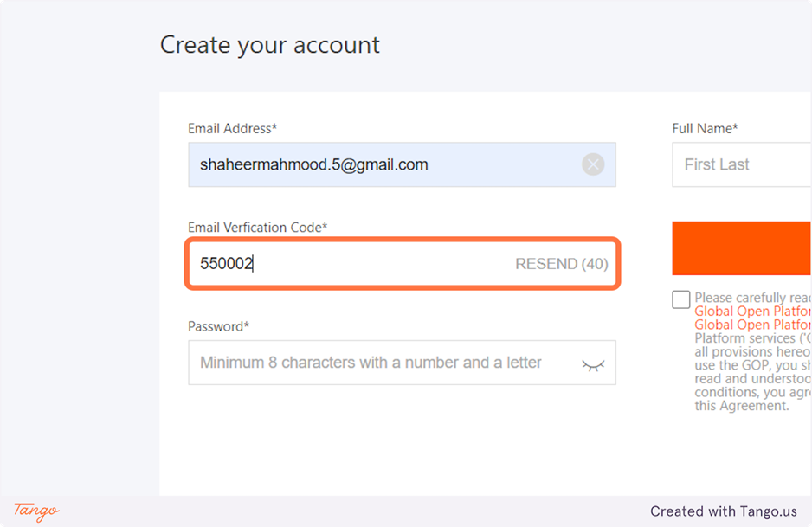Tick the agreement checkbox
This screenshot has height=527, width=812.
click(681, 299)
